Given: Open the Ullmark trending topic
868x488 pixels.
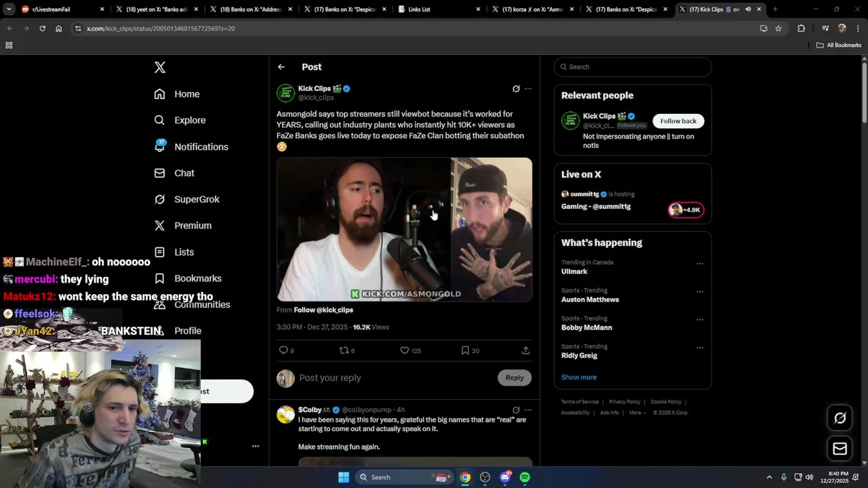Looking at the screenshot, I should [x=574, y=272].
